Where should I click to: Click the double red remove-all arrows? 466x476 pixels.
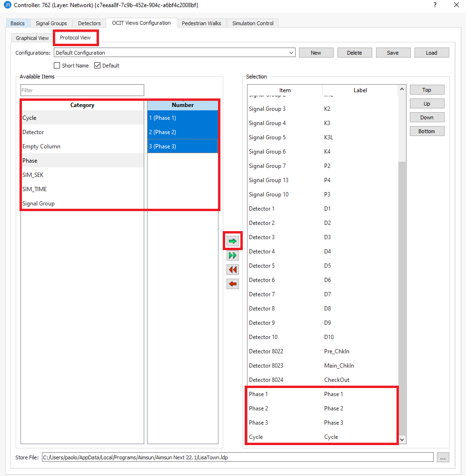click(233, 270)
